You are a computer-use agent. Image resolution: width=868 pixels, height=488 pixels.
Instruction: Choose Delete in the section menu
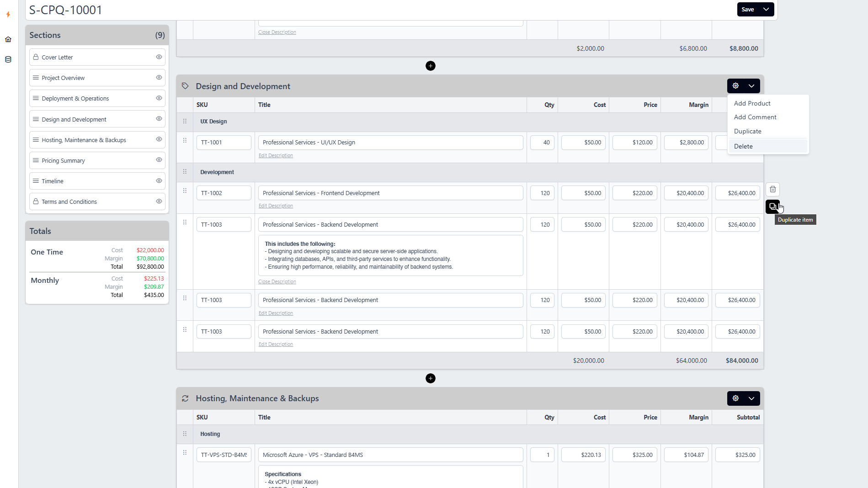(x=743, y=146)
